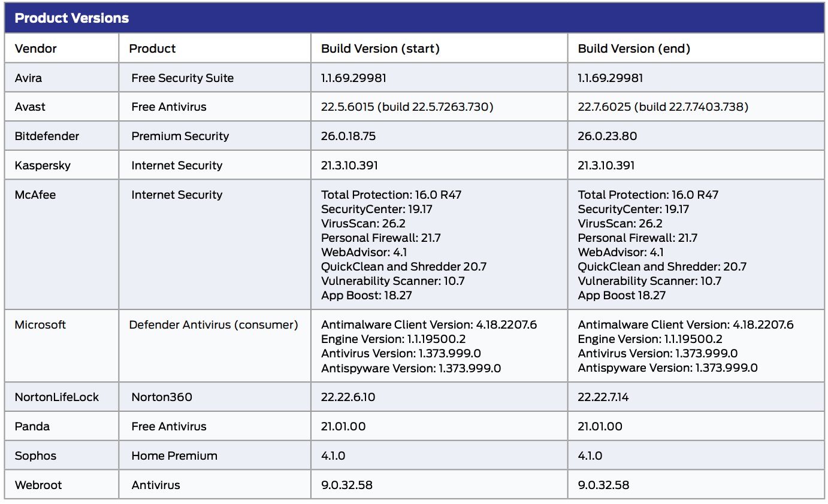
Task: Select the Webroot vendor cell
Action: [x=38, y=485]
